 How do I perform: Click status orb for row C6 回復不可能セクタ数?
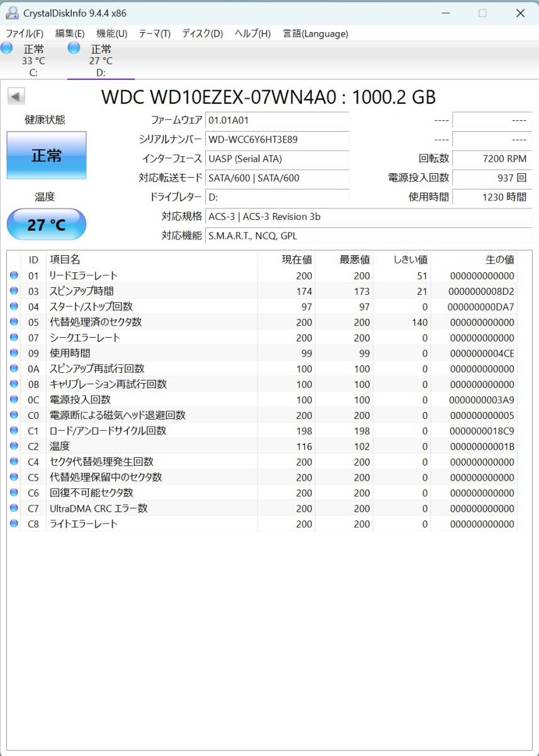pos(14,493)
